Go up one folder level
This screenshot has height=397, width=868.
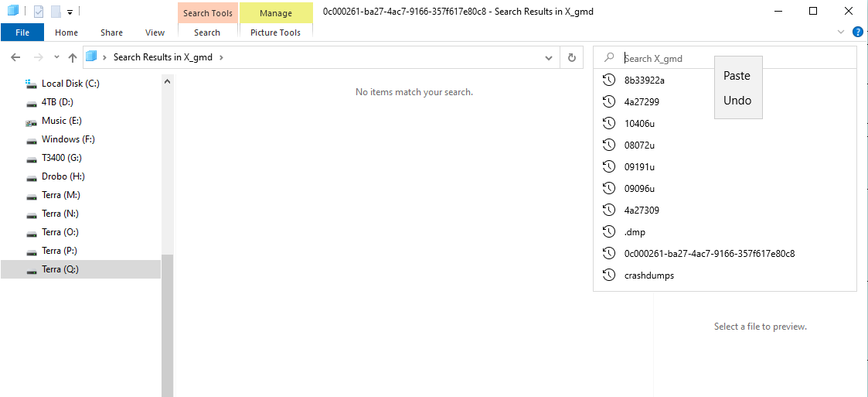click(73, 57)
